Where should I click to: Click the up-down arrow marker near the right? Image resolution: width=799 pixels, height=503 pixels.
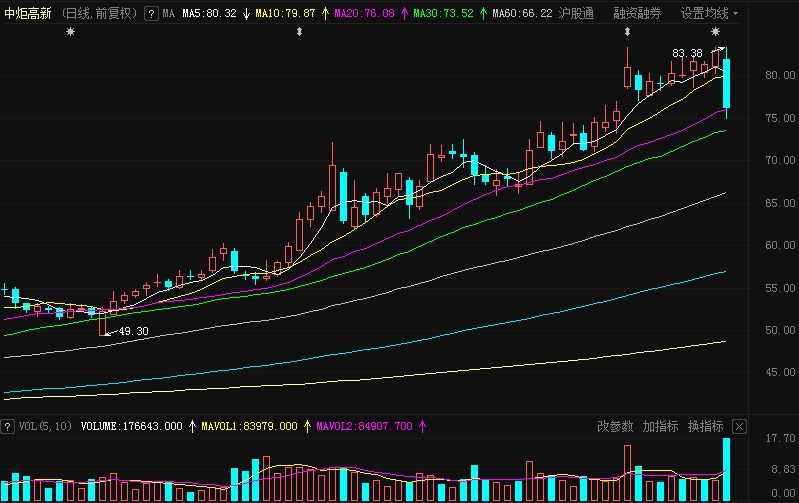pos(627,33)
